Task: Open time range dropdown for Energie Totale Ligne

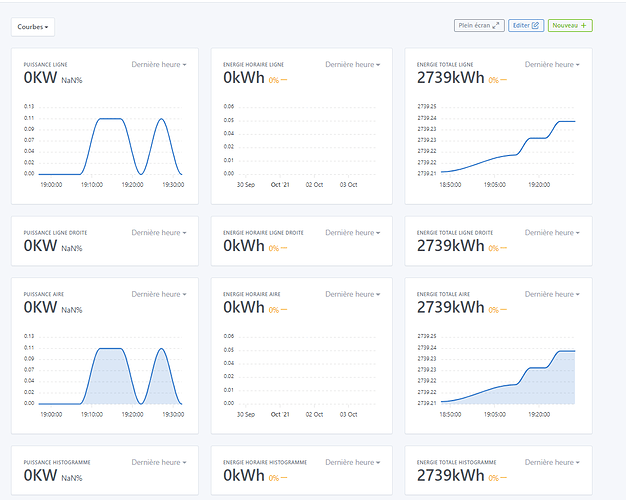Action: (x=552, y=64)
